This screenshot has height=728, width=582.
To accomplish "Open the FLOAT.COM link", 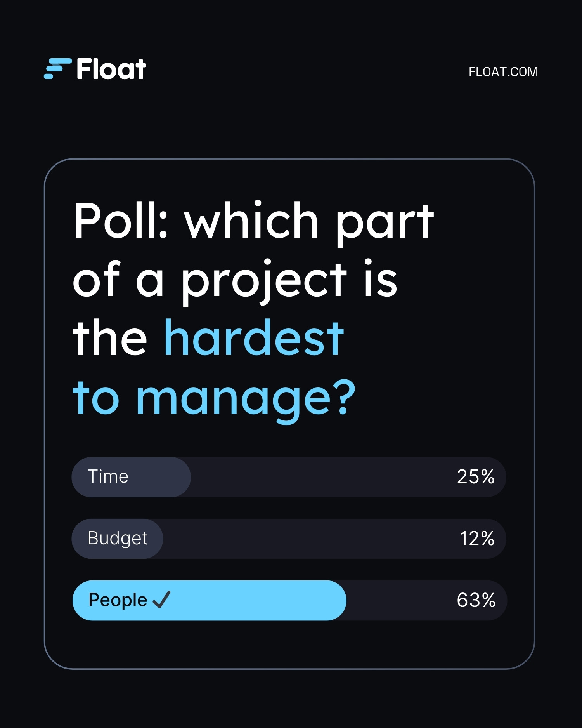I will (503, 72).
